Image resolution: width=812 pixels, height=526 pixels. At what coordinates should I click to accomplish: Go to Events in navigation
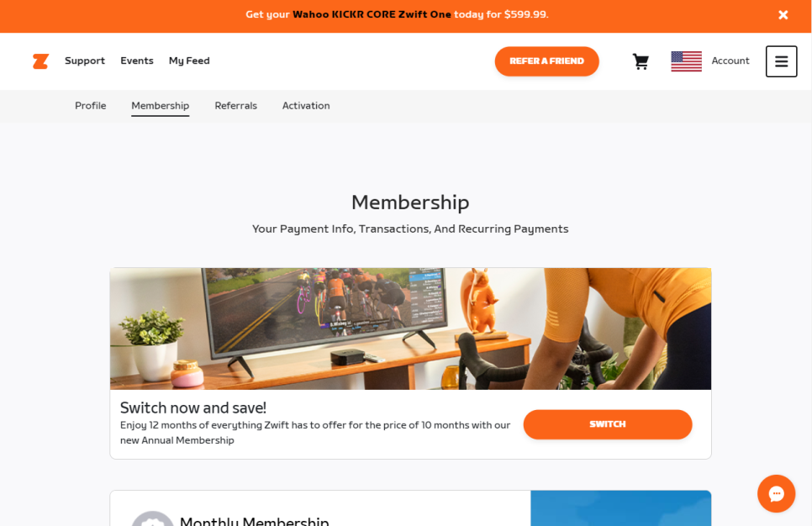[137, 60]
